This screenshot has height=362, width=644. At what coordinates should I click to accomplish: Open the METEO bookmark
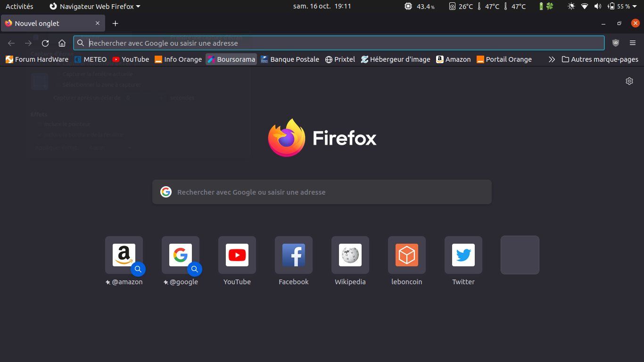91,59
